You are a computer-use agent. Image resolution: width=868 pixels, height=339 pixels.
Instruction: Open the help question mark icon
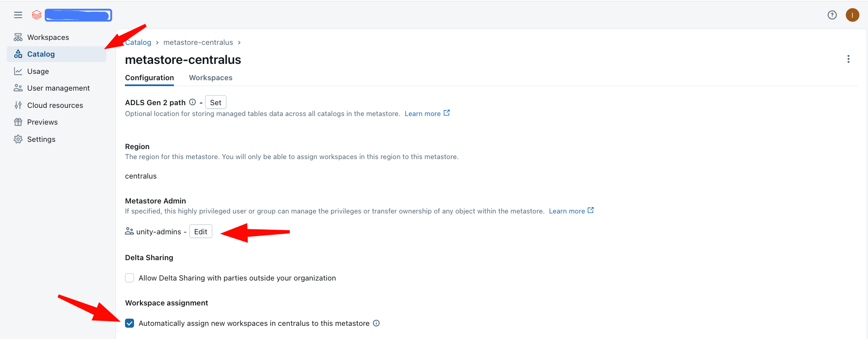[832, 15]
